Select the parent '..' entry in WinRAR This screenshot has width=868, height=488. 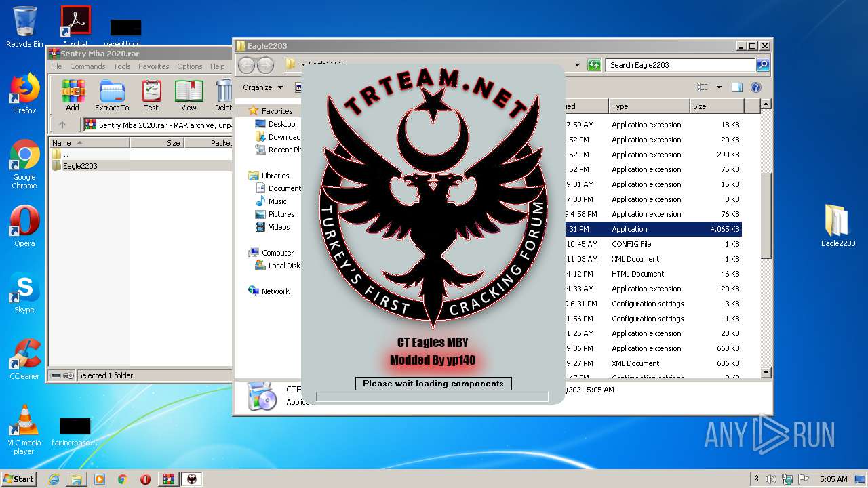pos(60,155)
